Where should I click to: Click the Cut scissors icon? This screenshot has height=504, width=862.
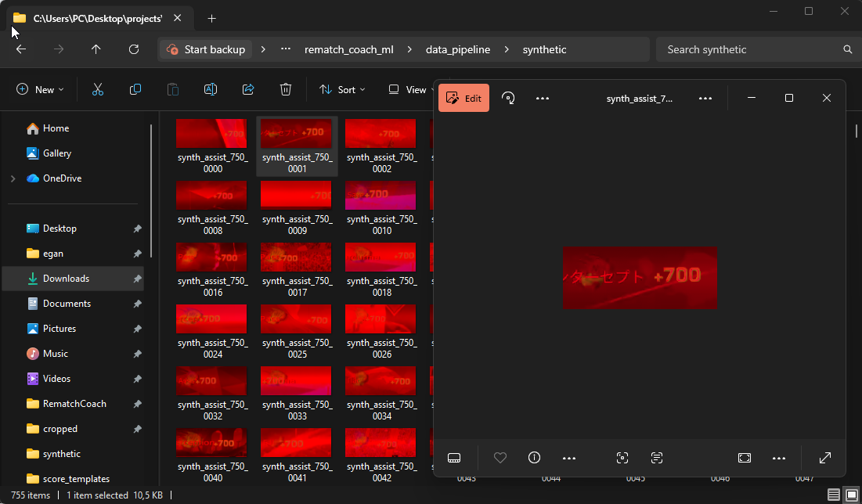[x=98, y=89]
